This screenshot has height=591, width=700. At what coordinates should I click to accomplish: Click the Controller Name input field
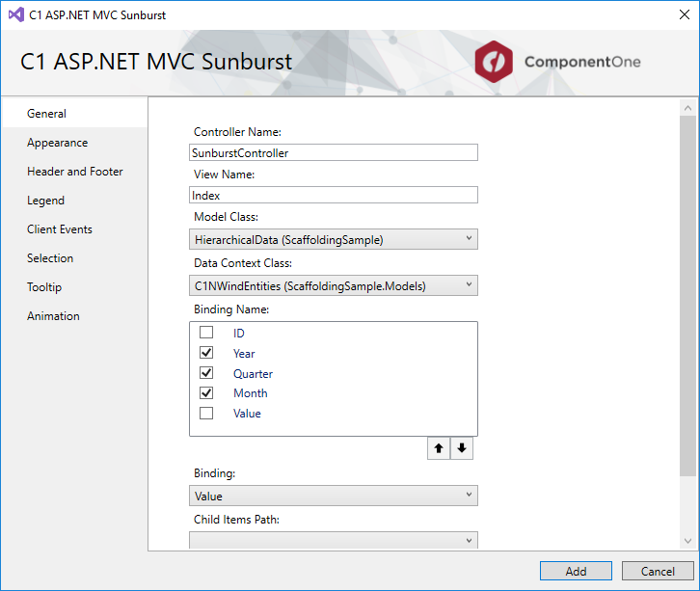[334, 152]
